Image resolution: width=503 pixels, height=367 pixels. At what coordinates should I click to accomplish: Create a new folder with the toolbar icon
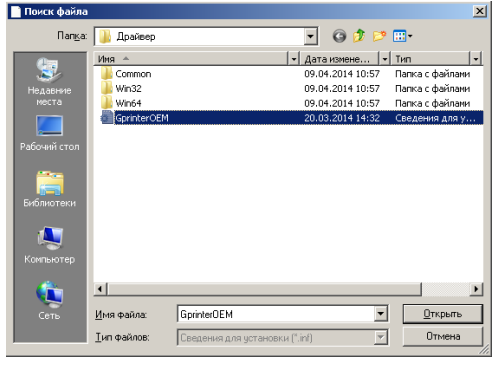click(379, 36)
